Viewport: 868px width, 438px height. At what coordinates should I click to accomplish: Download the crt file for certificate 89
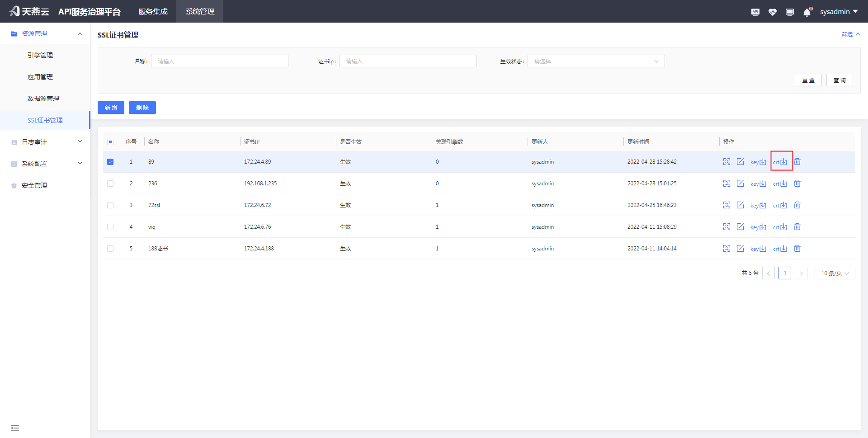[x=780, y=161]
